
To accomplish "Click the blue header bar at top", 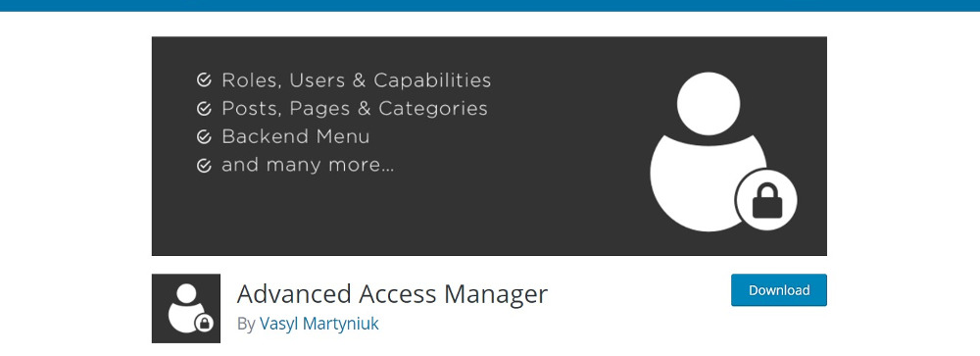I will pos(490,6).
